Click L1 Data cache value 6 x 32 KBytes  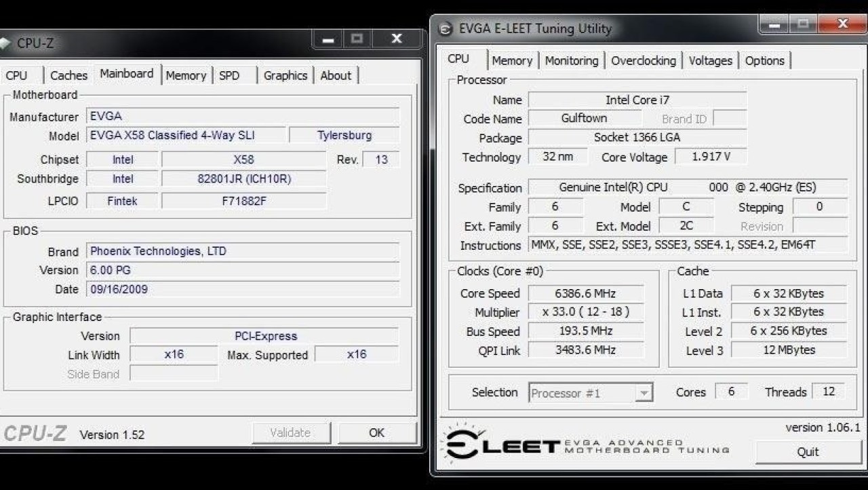[x=789, y=294]
